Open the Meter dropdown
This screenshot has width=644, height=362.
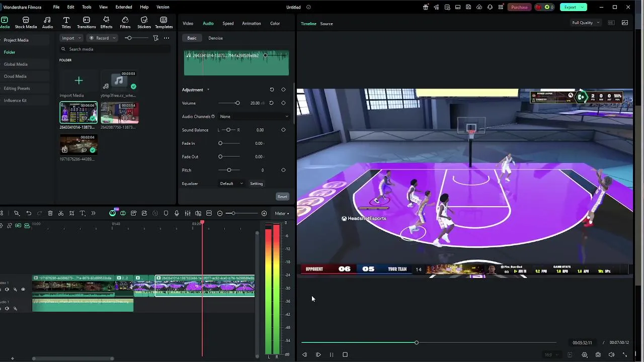[x=281, y=213]
